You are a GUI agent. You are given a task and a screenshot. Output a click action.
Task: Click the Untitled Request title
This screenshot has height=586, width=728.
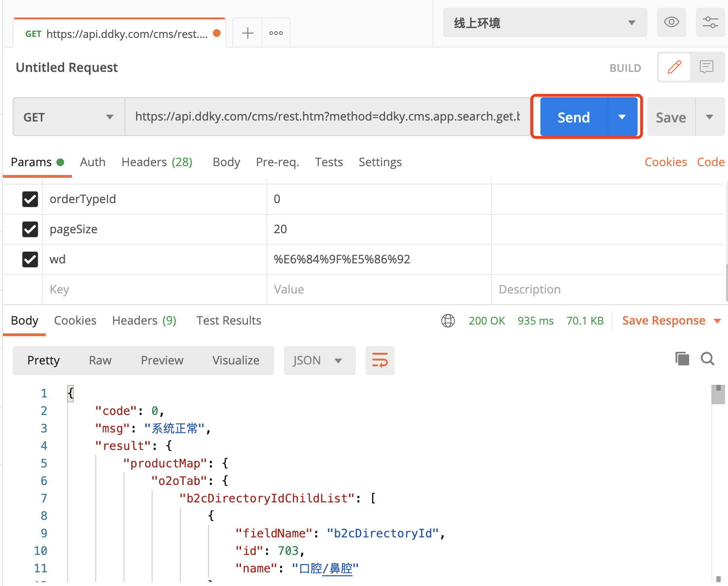(67, 68)
